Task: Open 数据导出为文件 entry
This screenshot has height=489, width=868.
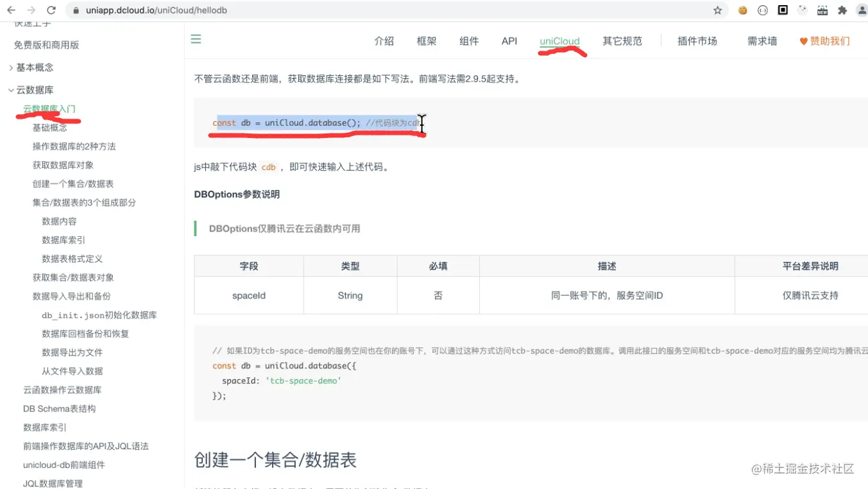Action: point(72,352)
